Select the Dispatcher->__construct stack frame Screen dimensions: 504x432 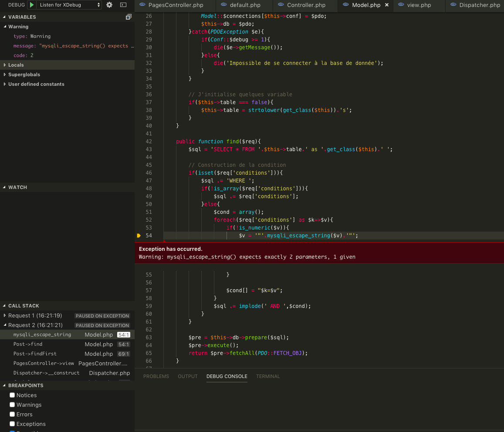click(x=67, y=373)
